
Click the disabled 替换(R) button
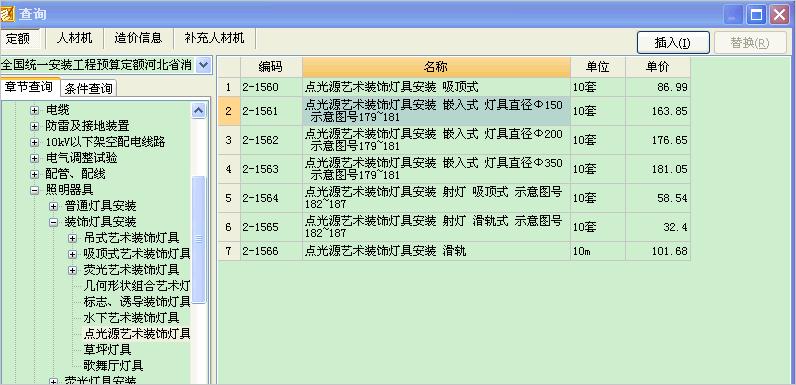coord(750,43)
